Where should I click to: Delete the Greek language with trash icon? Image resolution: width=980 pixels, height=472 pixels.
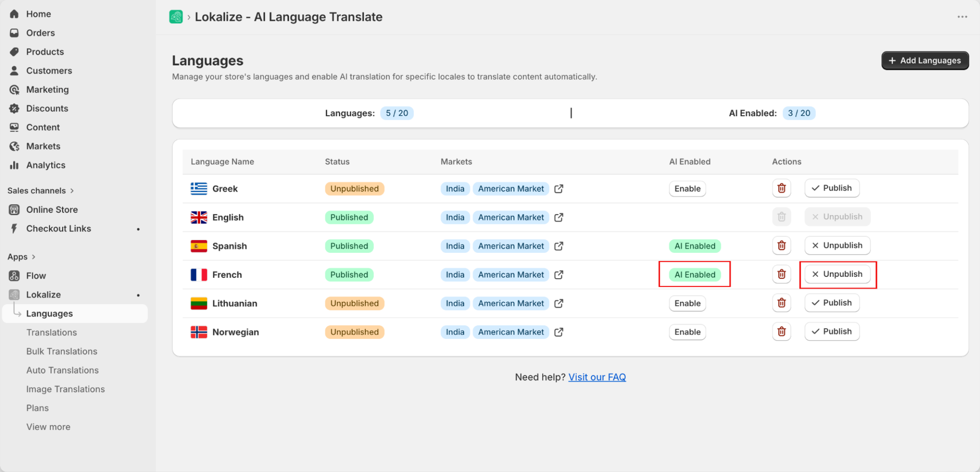tap(781, 188)
